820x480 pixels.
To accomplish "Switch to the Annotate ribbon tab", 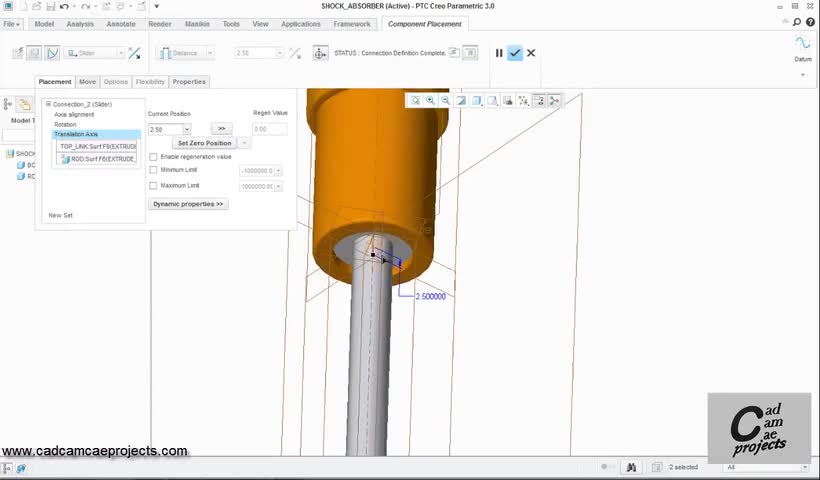I will (x=121, y=24).
